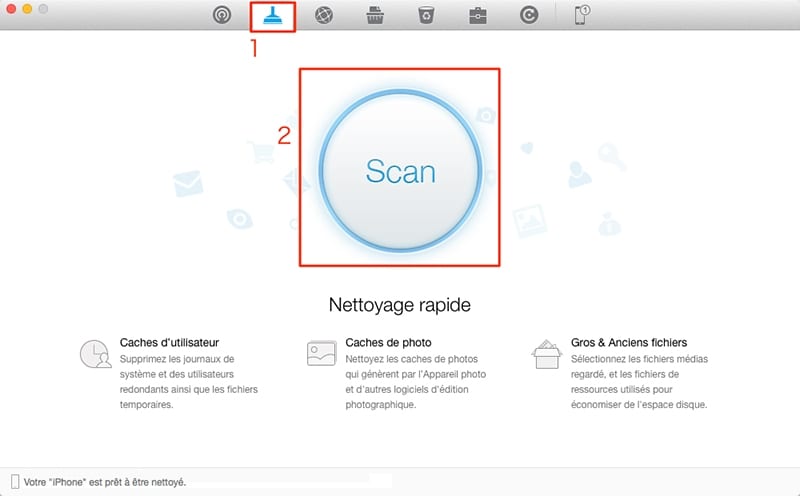
Task: Open the Toolbox briefcase icon
Action: (478, 16)
